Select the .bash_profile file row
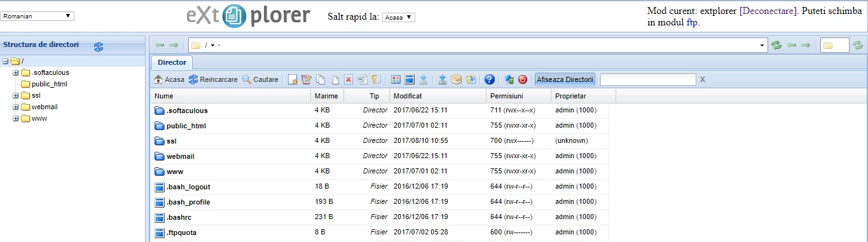Viewport: 868px width, 242px height. pyautogui.click(x=380, y=202)
